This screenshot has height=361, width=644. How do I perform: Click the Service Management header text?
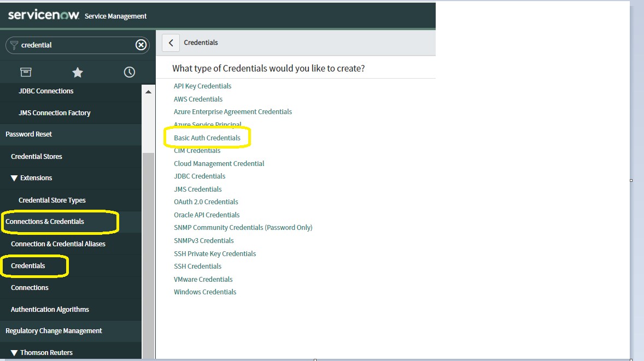click(115, 16)
